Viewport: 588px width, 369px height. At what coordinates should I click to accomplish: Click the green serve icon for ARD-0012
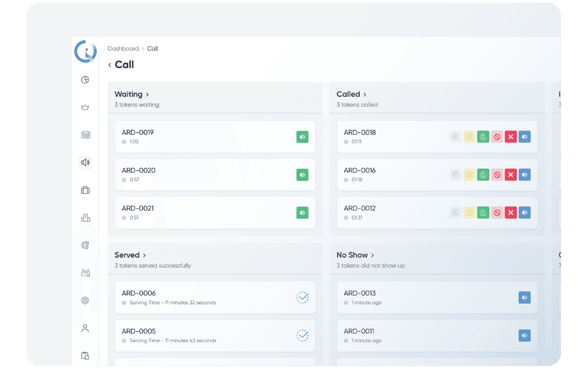click(483, 213)
